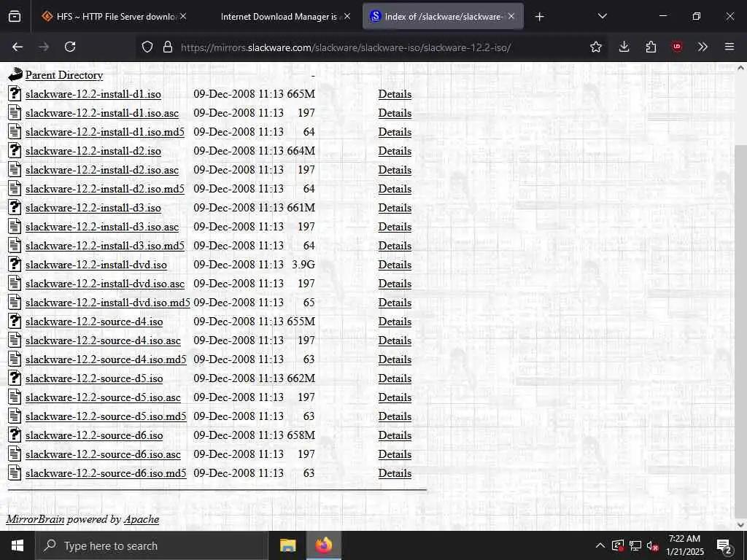Close the HFS tab

183,16
